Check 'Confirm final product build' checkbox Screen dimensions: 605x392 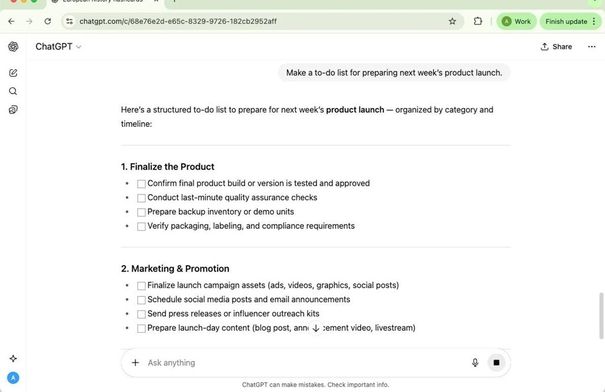141,184
